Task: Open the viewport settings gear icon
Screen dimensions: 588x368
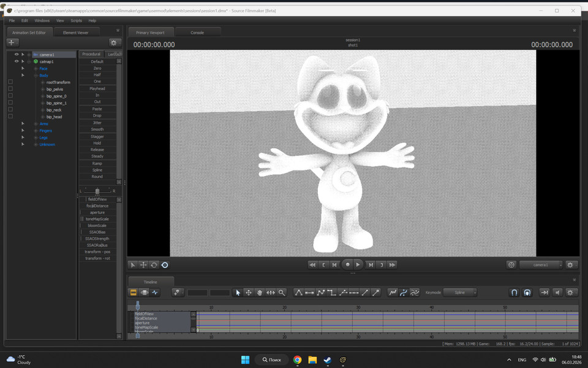Action: 570,264
